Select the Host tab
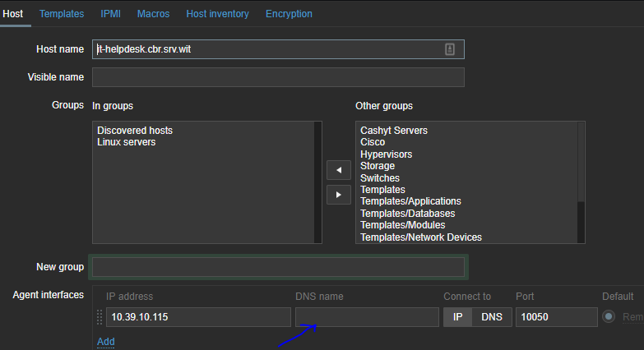The image size is (644, 350). coord(12,13)
